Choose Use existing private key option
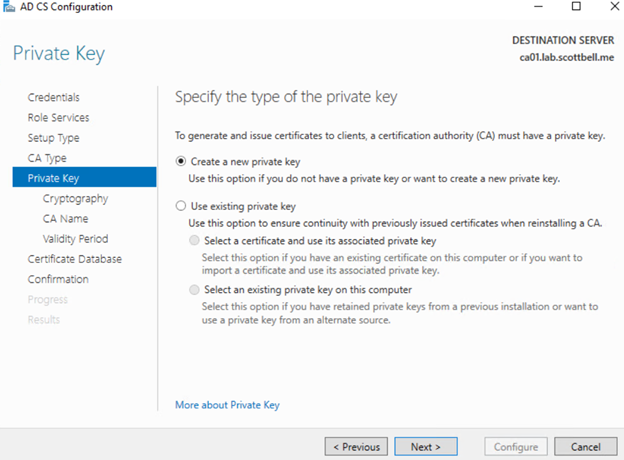 pyautogui.click(x=181, y=205)
